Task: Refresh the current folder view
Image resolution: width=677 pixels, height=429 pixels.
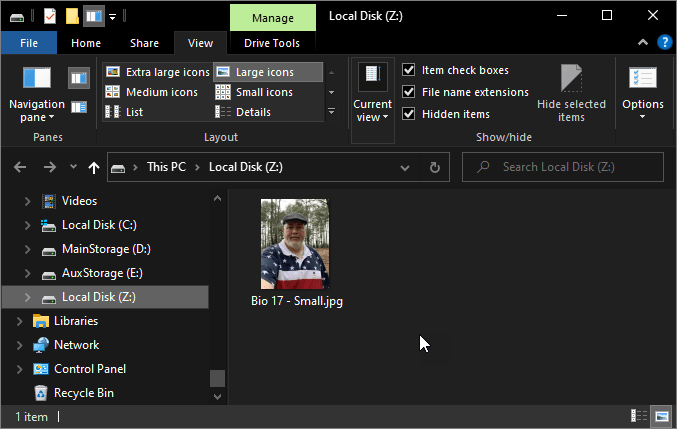Action: (434, 167)
